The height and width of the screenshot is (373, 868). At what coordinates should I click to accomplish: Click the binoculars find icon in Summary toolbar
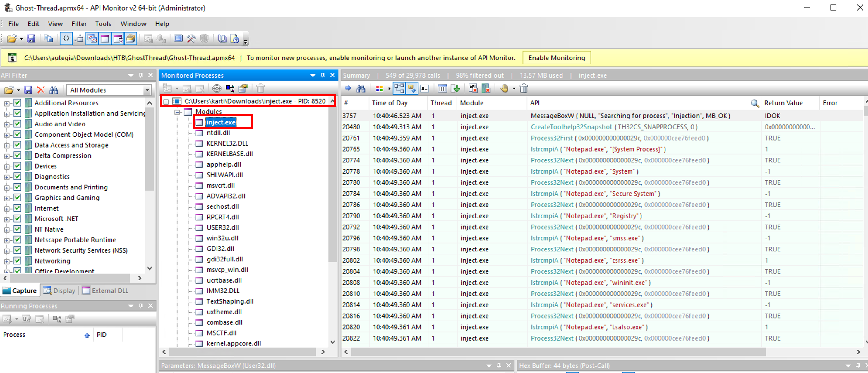pos(361,89)
